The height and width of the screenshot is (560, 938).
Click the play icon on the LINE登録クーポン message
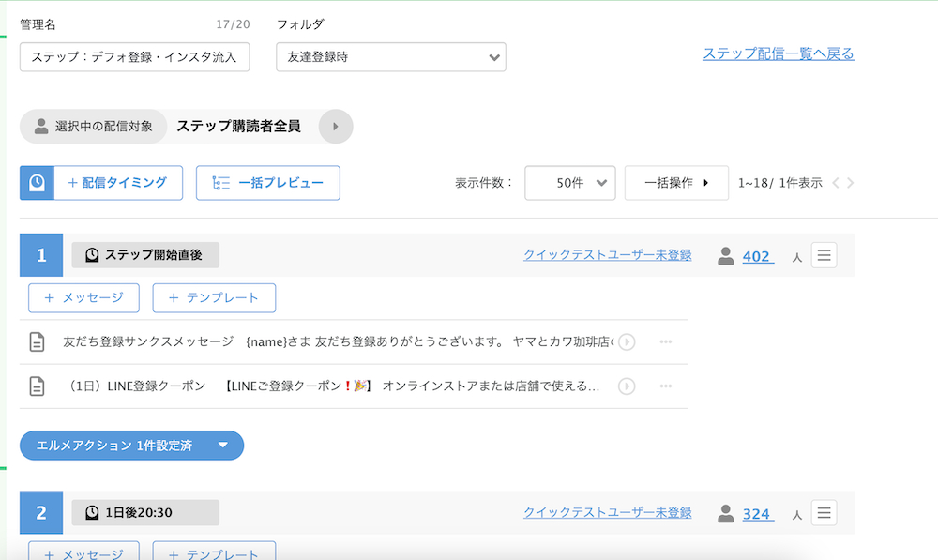[627, 386]
